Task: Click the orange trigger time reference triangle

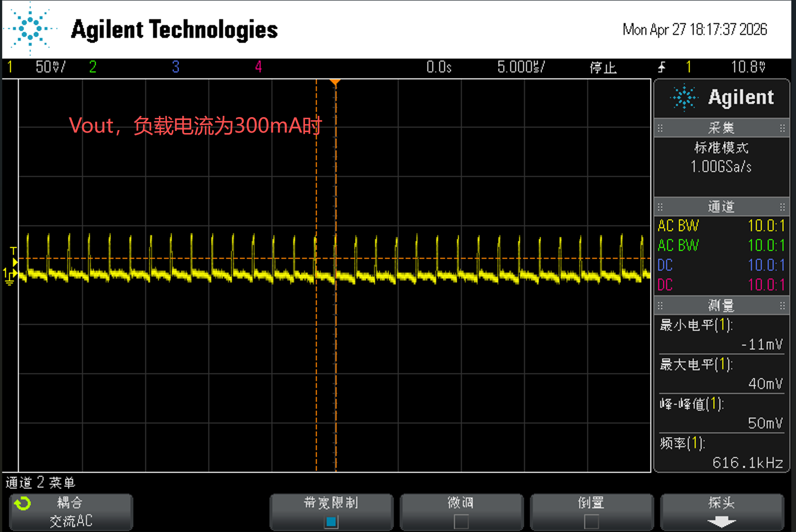Action: (335, 82)
